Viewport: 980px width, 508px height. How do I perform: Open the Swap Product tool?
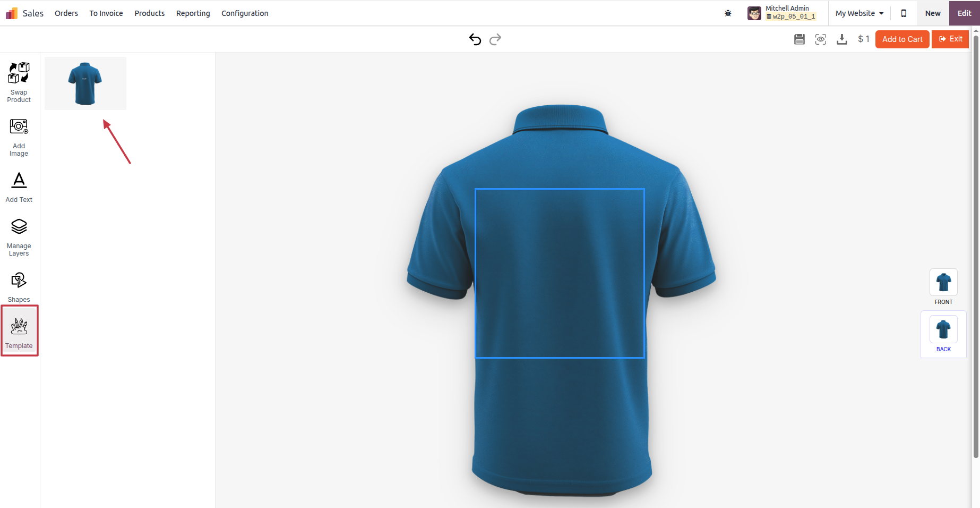19,82
